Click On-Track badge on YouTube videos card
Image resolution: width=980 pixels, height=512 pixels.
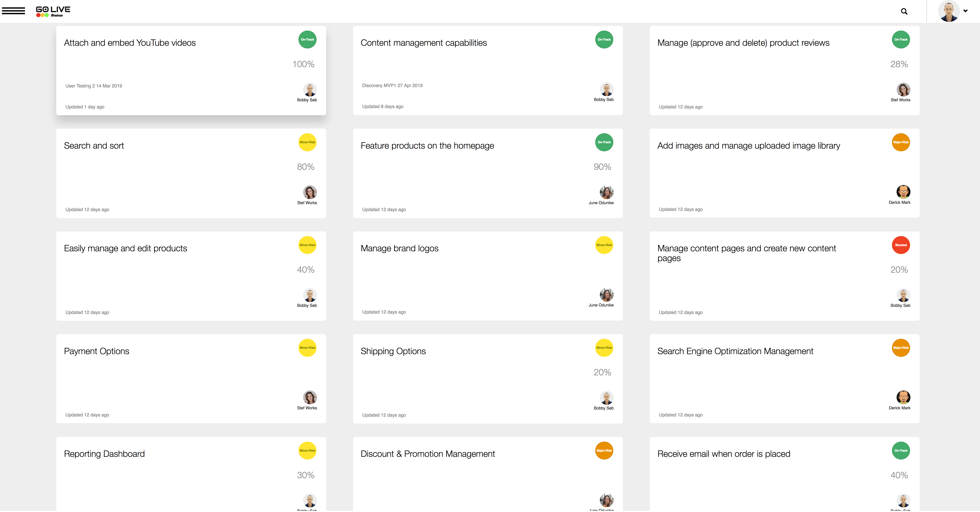[307, 40]
